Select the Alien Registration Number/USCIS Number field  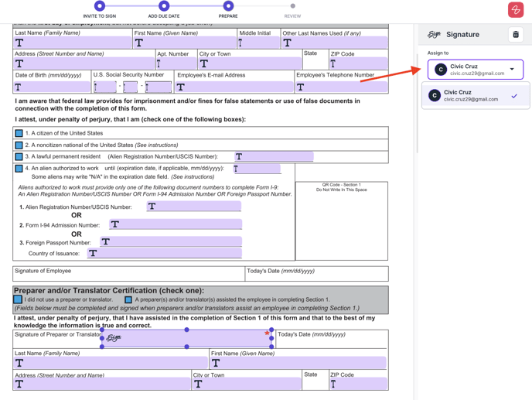pyautogui.click(x=194, y=206)
